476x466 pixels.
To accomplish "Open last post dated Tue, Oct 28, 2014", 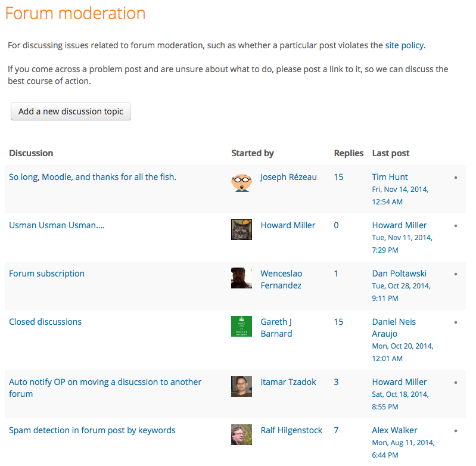I will 402,292.
